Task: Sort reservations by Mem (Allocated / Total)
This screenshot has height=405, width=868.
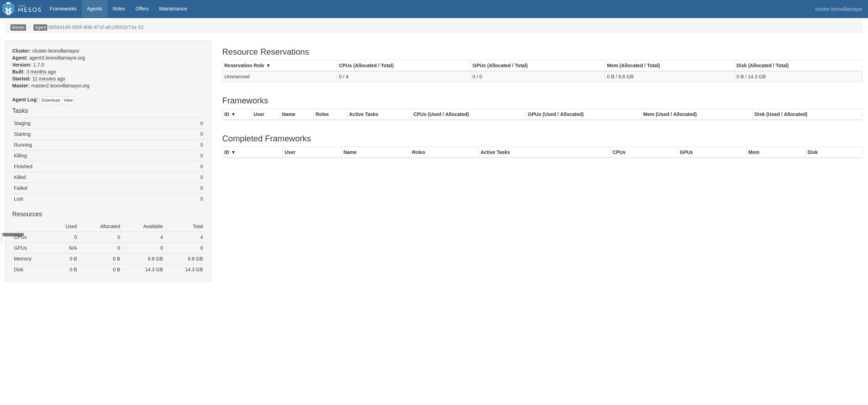Action: (670, 65)
